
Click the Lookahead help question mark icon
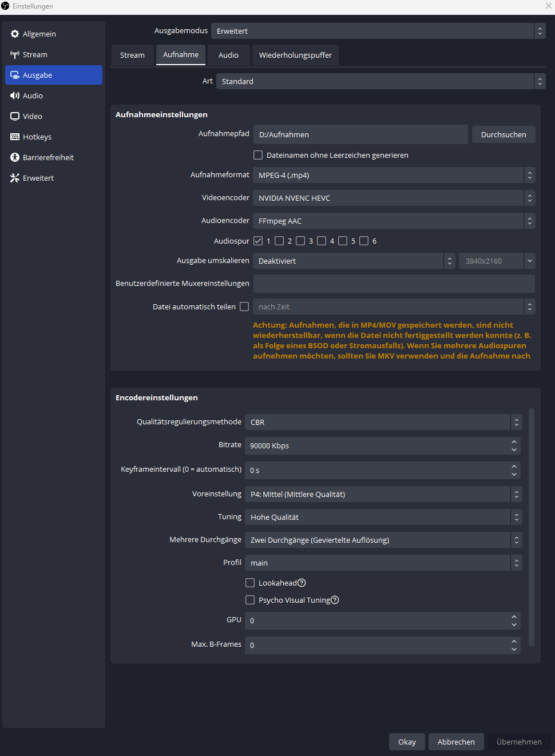click(302, 583)
